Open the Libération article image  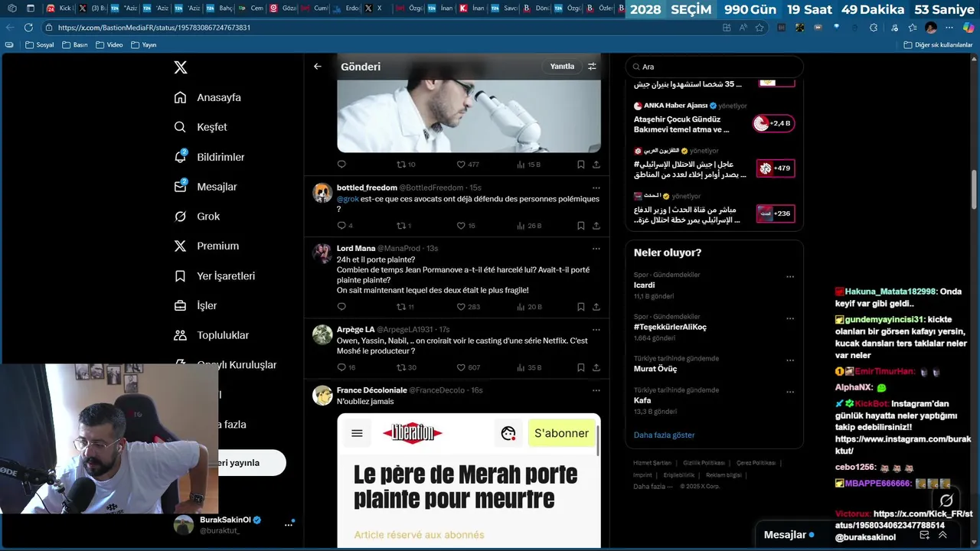(469, 481)
